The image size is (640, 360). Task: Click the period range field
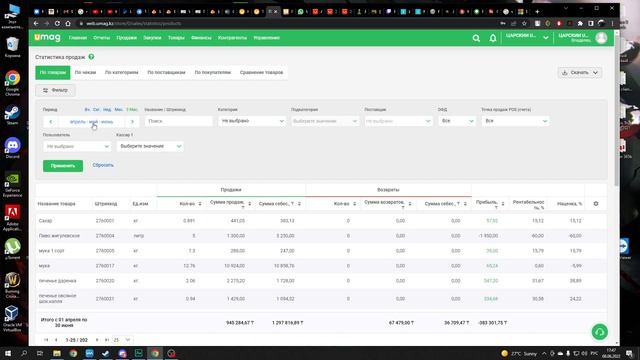[x=91, y=122]
